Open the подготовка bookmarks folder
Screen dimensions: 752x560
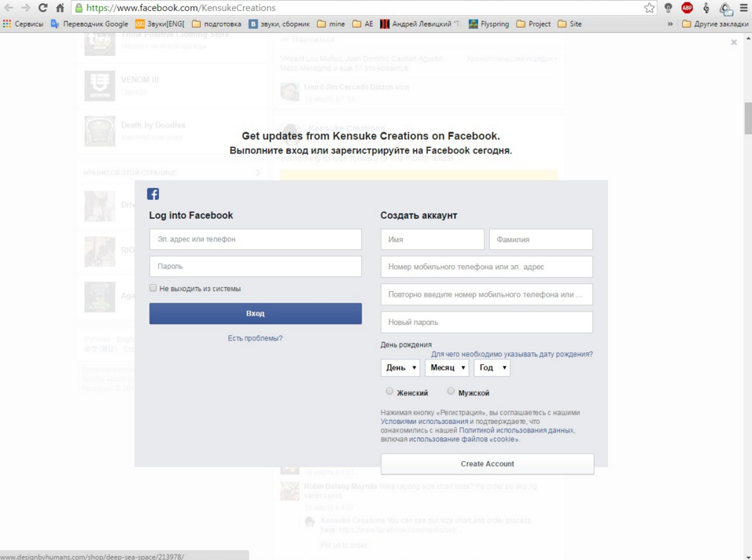pos(216,24)
